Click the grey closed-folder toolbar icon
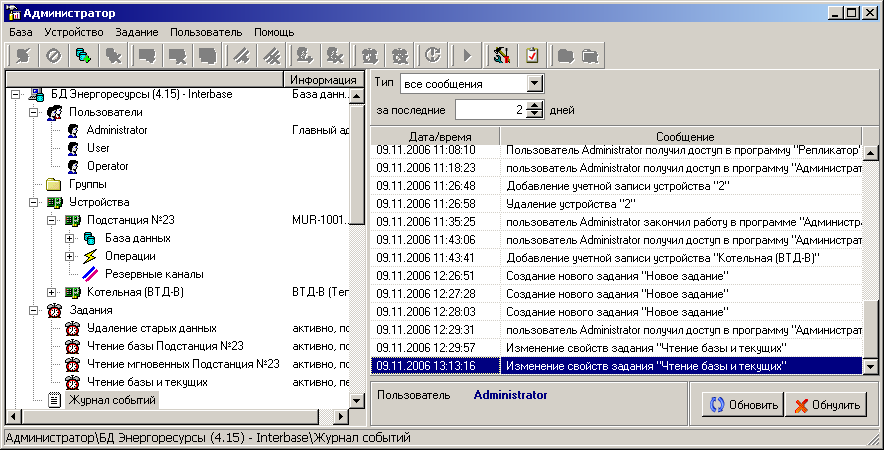This screenshot has width=884, height=450. pyautogui.click(x=565, y=55)
